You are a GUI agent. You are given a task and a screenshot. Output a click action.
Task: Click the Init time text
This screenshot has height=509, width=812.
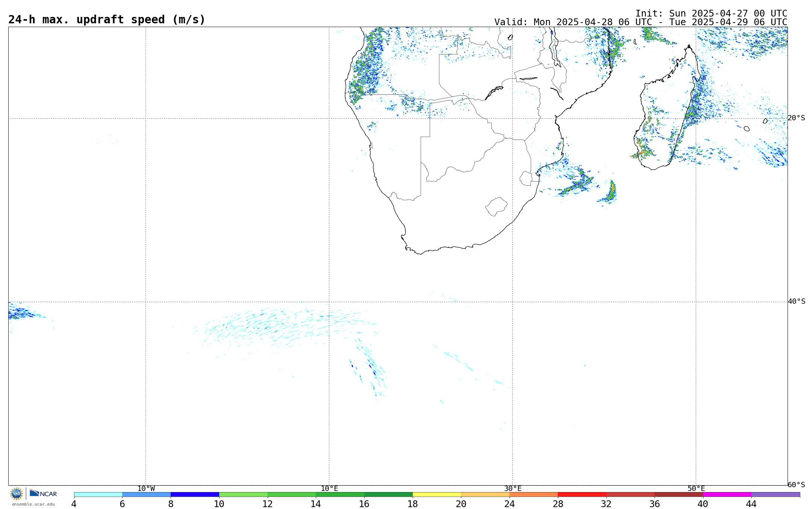click(711, 14)
